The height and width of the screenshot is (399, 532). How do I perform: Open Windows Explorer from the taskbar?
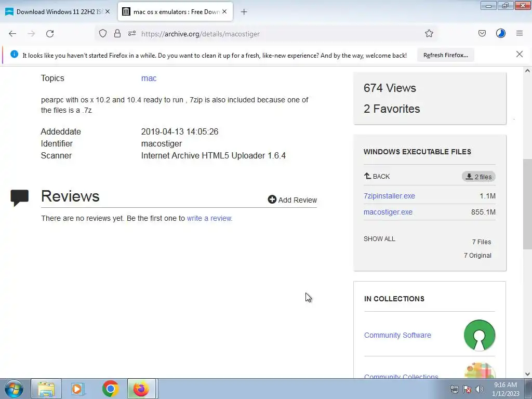coord(46,389)
